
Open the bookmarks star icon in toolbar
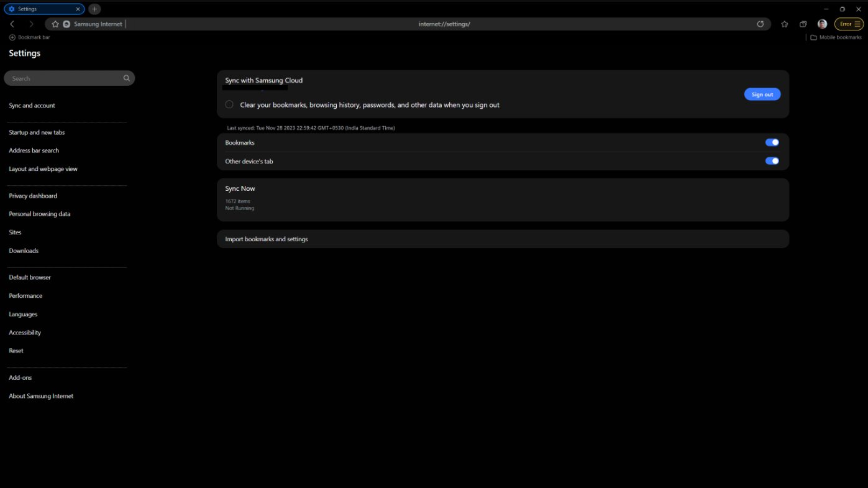pyautogui.click(x=785, y=24)
